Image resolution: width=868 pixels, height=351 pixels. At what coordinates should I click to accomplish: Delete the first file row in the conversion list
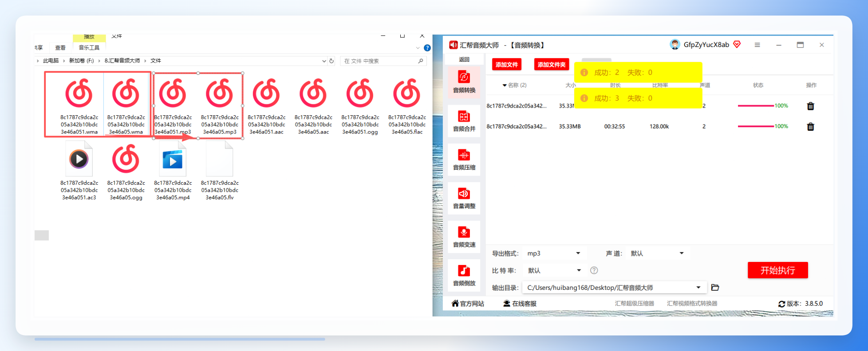[x=810, y=106]
